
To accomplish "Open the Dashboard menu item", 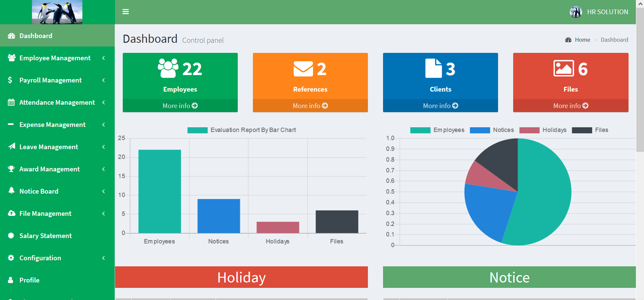I will coord(36,36).
